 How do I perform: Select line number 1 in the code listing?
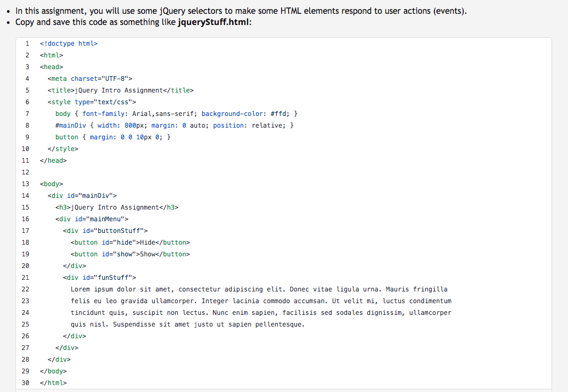27,43
